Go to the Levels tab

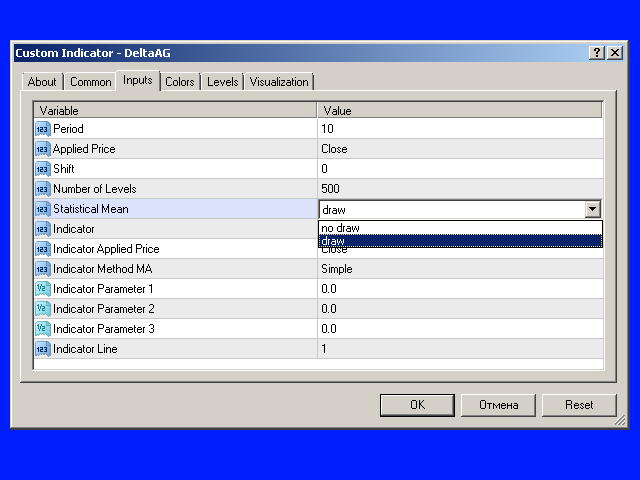[x=222, y=82]
